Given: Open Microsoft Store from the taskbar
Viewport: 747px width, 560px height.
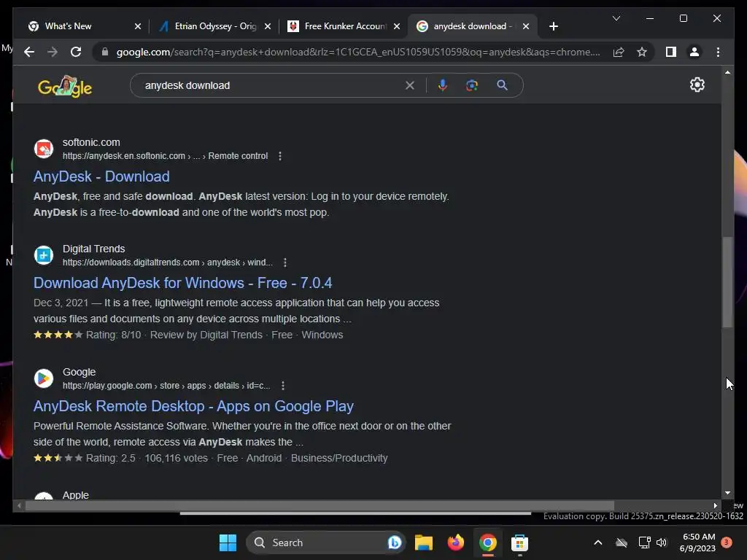Looking at the screenshot, I should (519, 542).
